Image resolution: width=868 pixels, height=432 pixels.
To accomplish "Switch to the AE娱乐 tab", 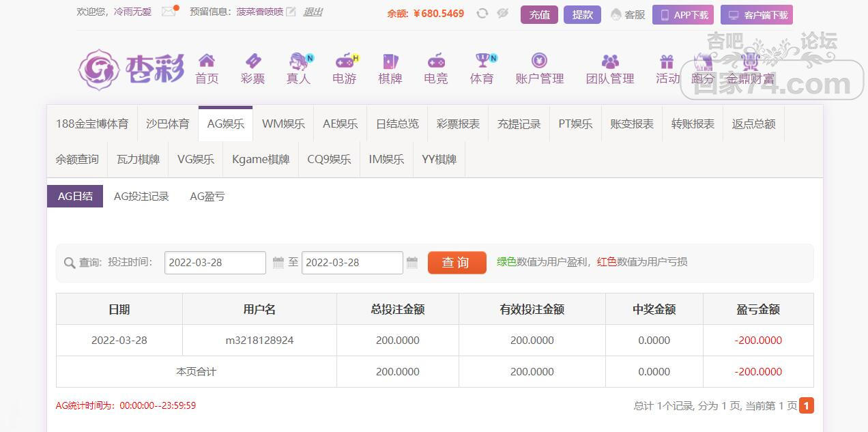I will (x=341, y=124).
